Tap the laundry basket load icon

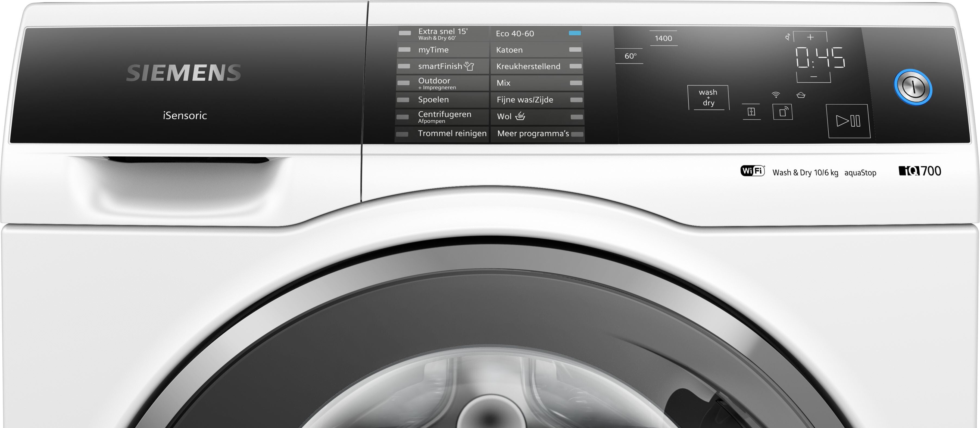pyautogui.click(x=801, y=95)
